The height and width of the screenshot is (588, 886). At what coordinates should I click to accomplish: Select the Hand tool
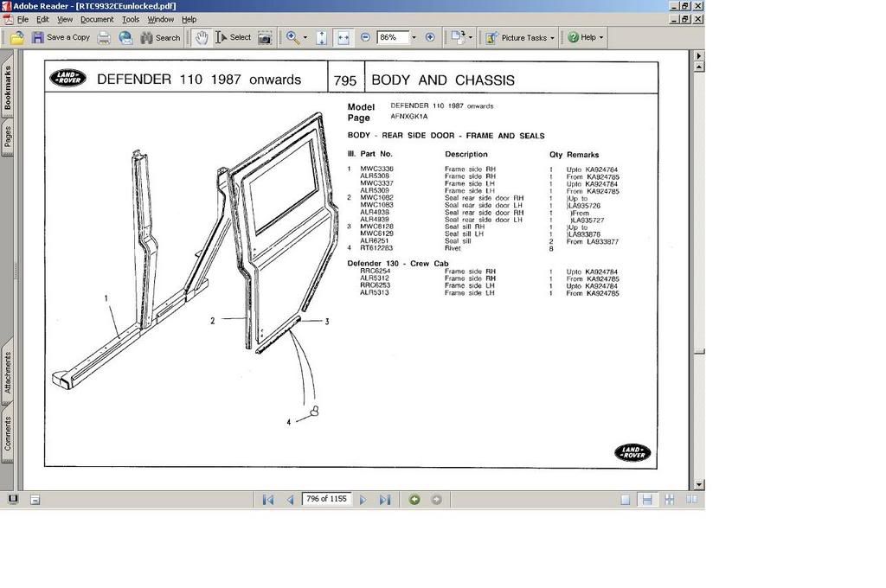click(202, 38)
